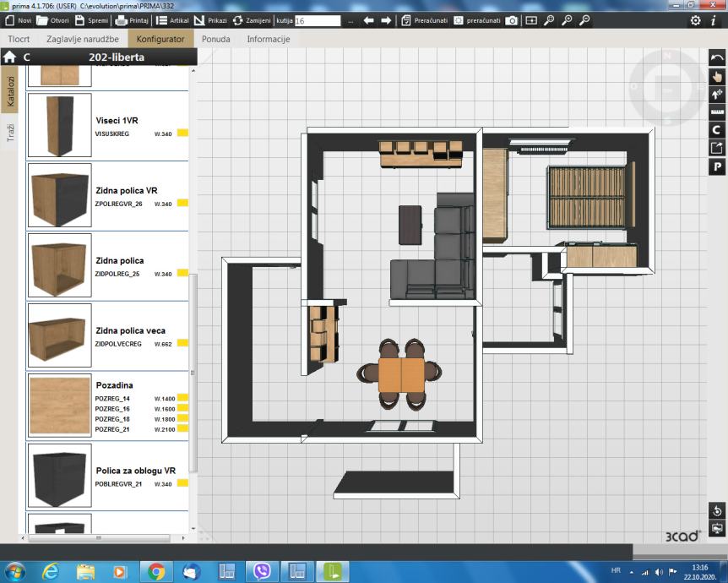This screenshot has height=583, width=728.
Task: Open the Katalozi side tab
Action: coord(10,91)
